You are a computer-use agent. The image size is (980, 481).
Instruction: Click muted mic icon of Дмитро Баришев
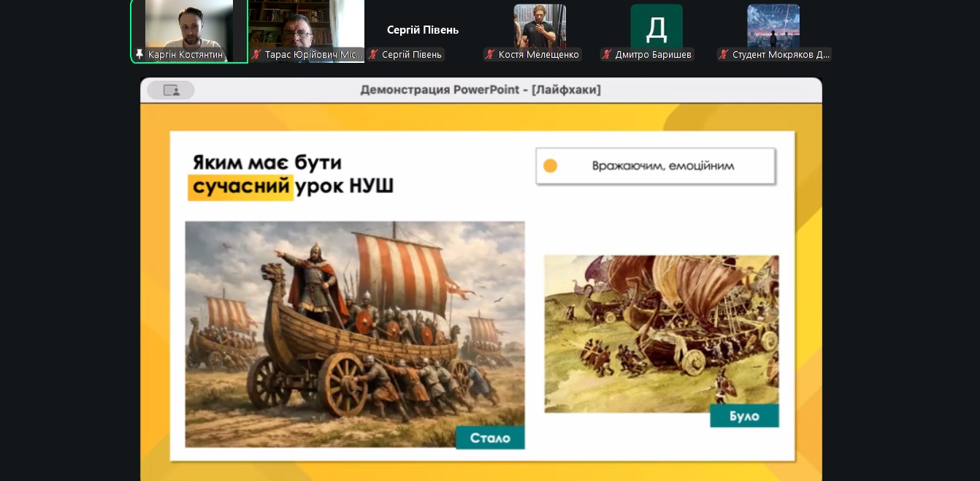607,55
